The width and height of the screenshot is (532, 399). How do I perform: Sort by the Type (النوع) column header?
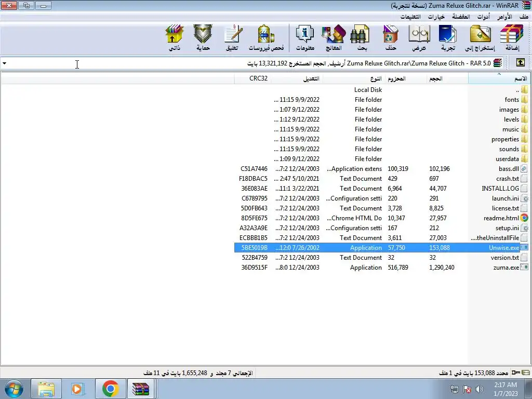pos(353,78)
